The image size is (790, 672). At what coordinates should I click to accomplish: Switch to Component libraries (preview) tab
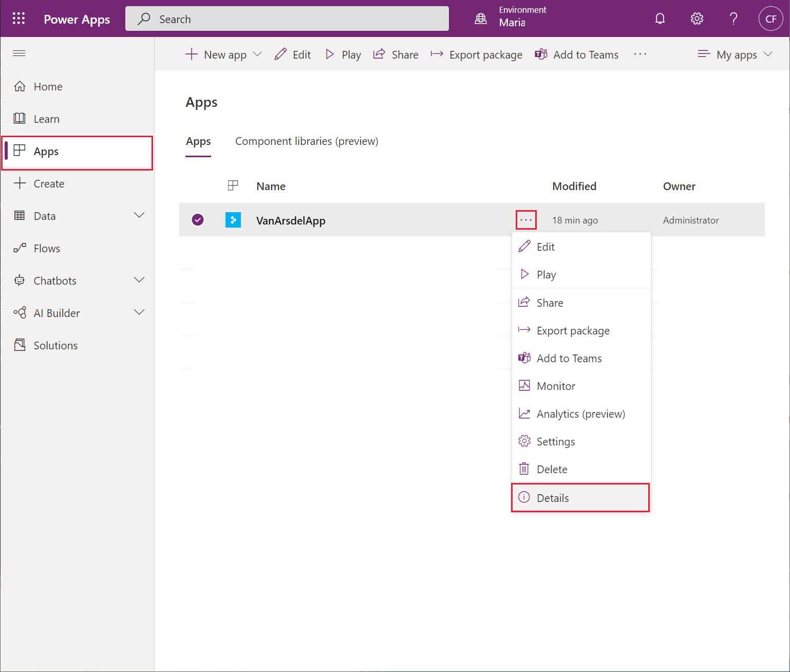(307, 141)
